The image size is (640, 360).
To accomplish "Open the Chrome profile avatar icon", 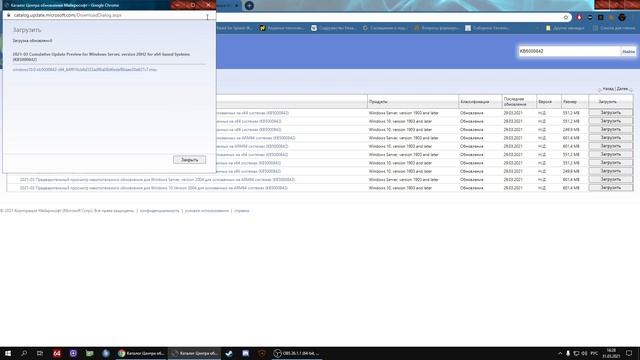I will tap(622, 18).
